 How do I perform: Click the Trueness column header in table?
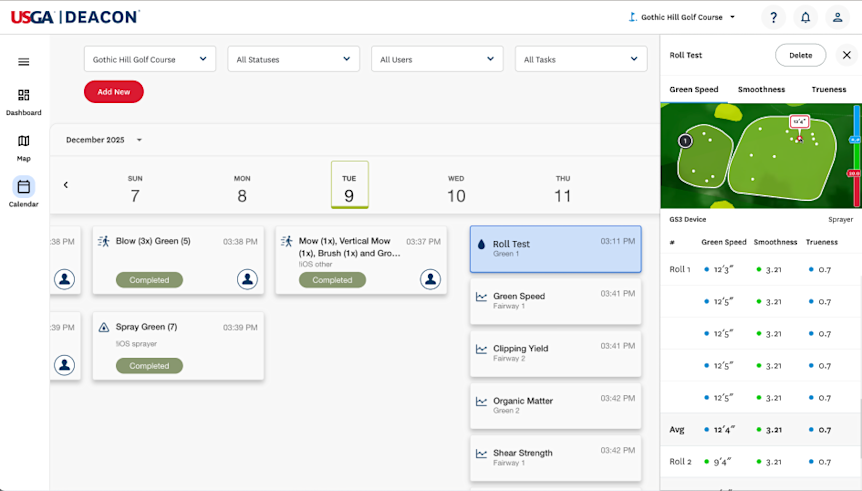click(822, 242)
